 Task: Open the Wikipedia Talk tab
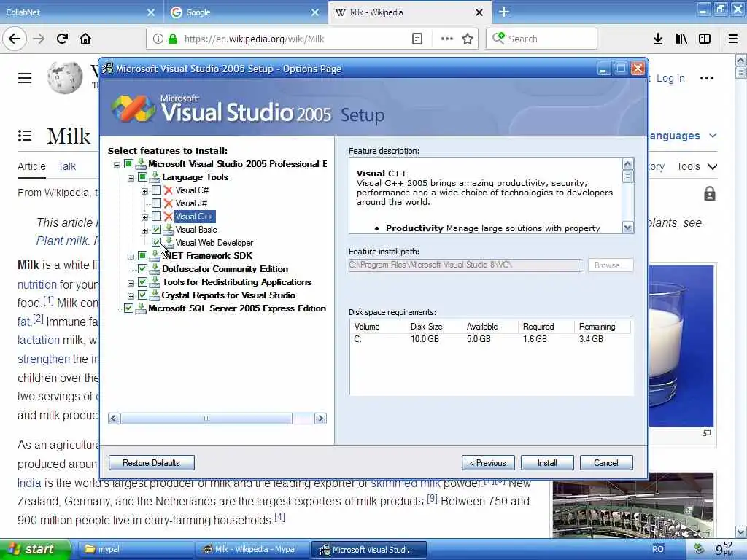click(66, 166)
